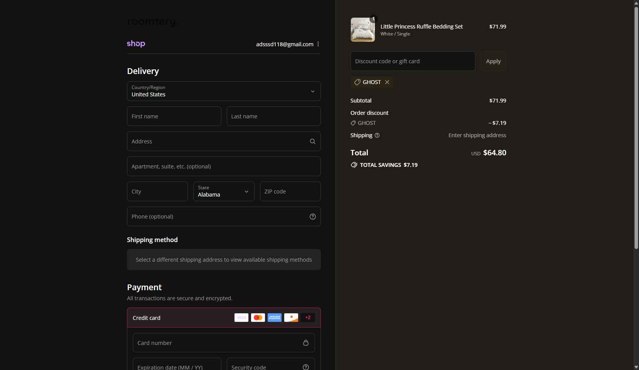Remove the GHOST discount code

(x=387, y=82)
